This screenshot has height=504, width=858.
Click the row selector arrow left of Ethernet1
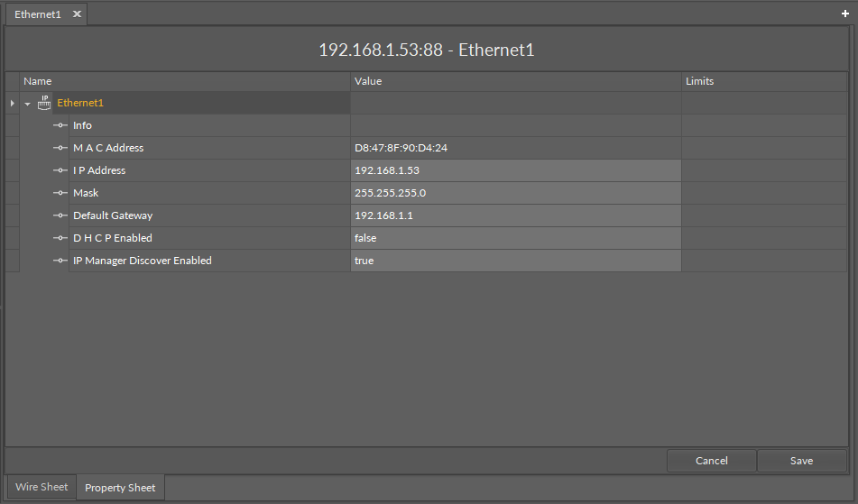pyautogui.click(x=12, y=104)
